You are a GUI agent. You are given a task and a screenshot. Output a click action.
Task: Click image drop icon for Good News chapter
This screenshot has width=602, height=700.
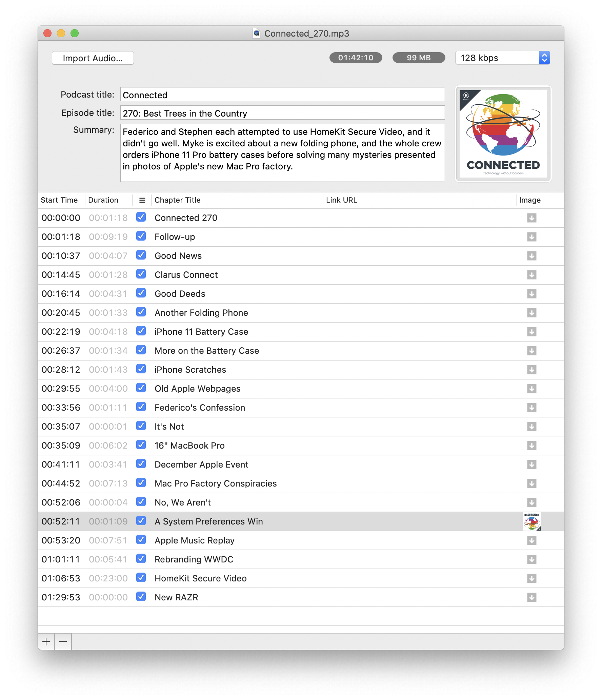531,256
